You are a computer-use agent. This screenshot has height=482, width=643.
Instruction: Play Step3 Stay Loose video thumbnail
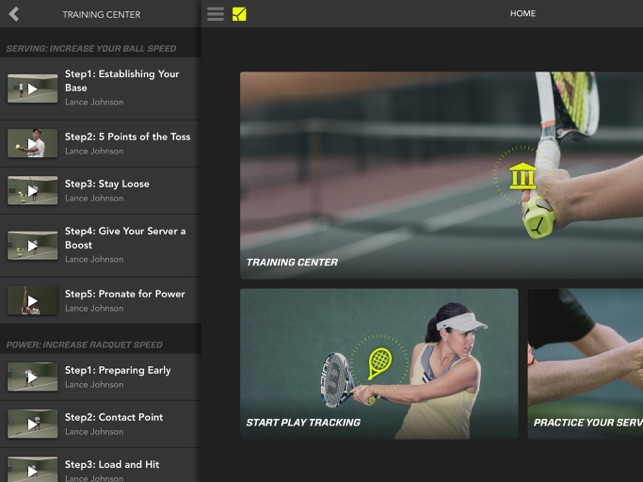tap(32, 190)
